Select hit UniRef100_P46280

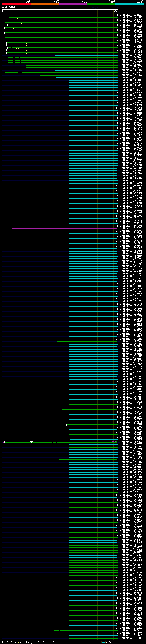pos(131,17)
